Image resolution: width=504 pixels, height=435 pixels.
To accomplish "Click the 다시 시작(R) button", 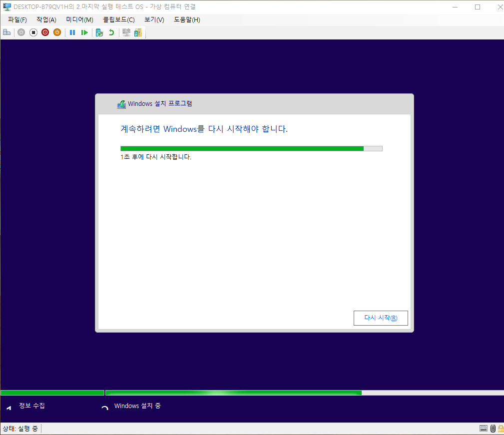I will pos(381,318).
